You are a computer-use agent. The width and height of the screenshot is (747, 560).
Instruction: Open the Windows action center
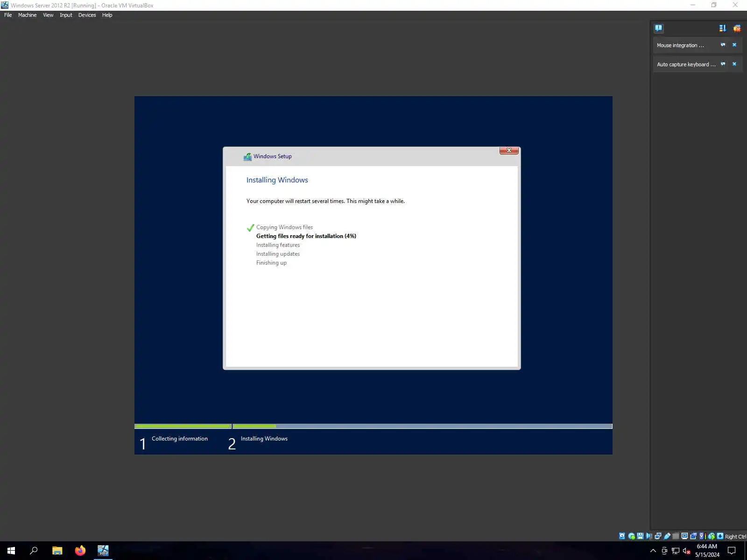(732, 551)
